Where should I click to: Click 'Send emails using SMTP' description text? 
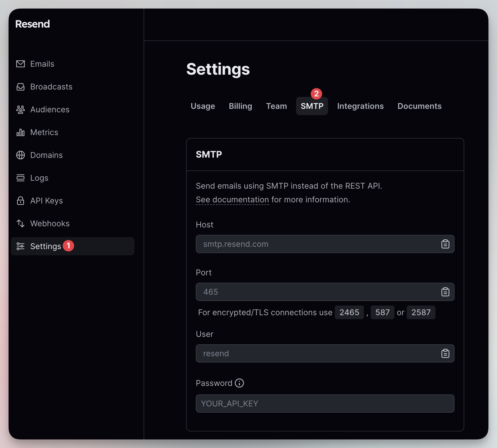pyautogui.click(x=289, y=186)
